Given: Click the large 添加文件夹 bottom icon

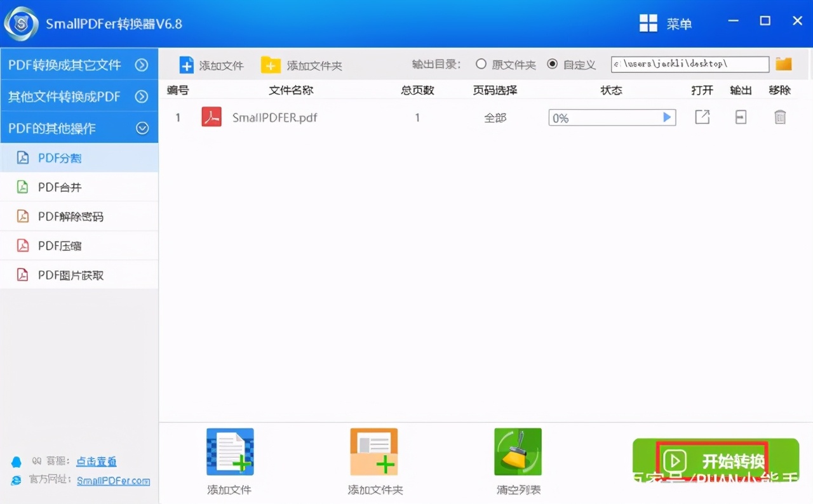Looking at the screenshot, I should 374,452.
